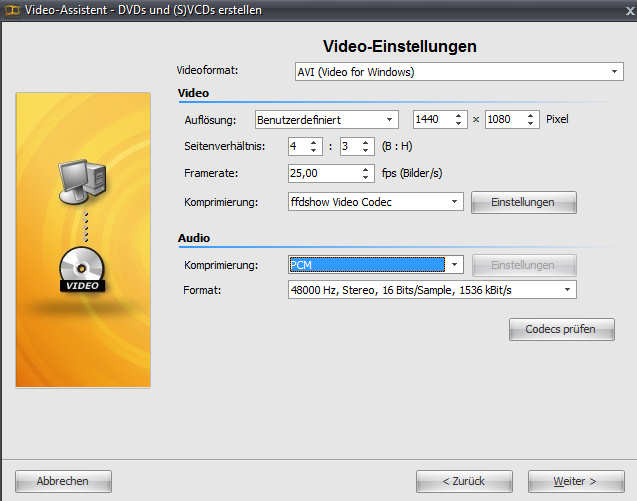Image resolution: width=637 pixels, height=501 pixels.
Task: Open the Videoformat dropdown
Action: click(x=616, y=72)
